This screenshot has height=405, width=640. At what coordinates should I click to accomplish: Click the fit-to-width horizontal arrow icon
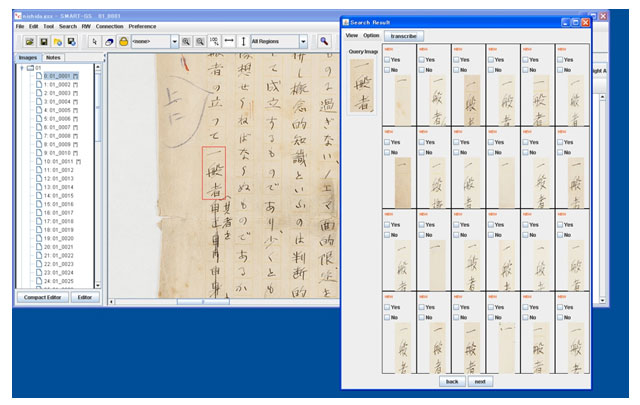[x=229, y=41]
